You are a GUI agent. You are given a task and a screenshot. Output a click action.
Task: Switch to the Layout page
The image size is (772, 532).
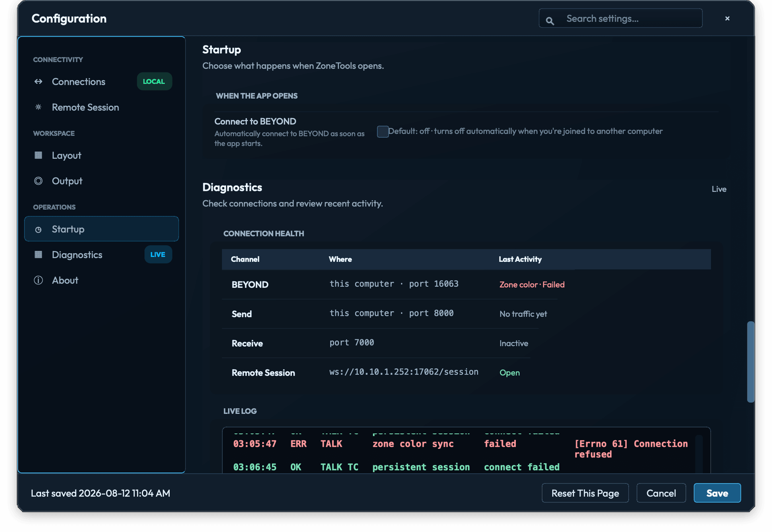coord(102,155)
